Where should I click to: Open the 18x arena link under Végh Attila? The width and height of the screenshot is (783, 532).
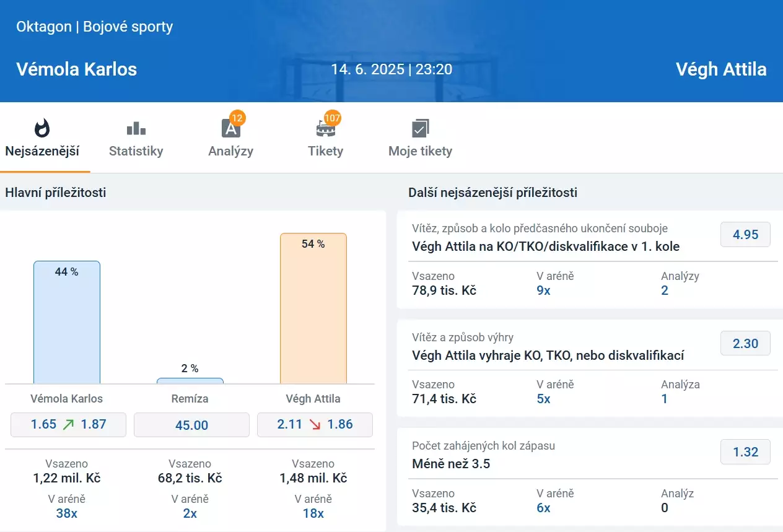tap(313, 513)
